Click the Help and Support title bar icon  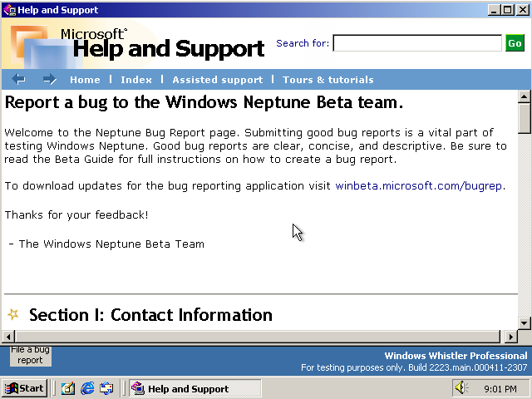[x=9, y=10]
